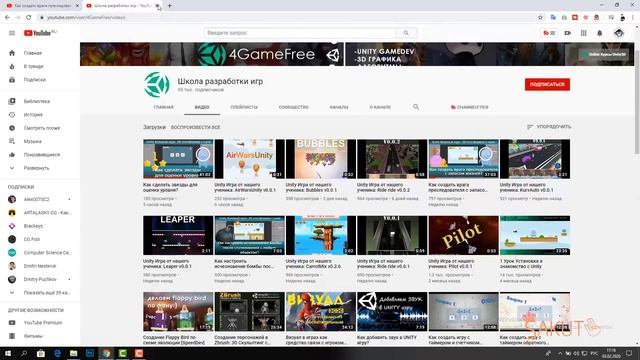
Task: Open Dmitry Puchkov channel subscription
Action: 40,279
